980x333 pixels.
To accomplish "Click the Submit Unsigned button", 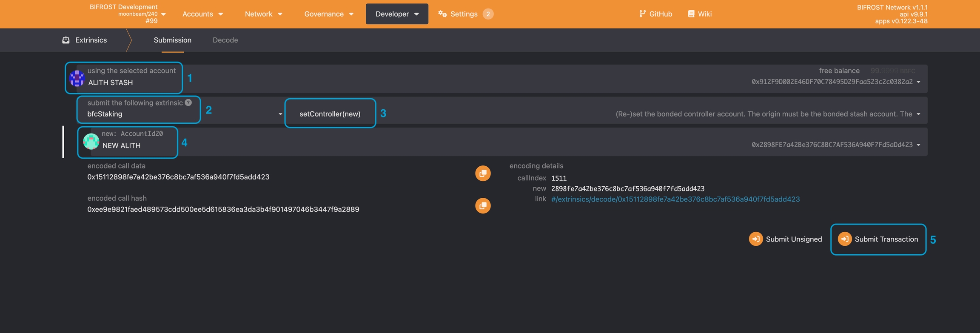I will [785, 239].
